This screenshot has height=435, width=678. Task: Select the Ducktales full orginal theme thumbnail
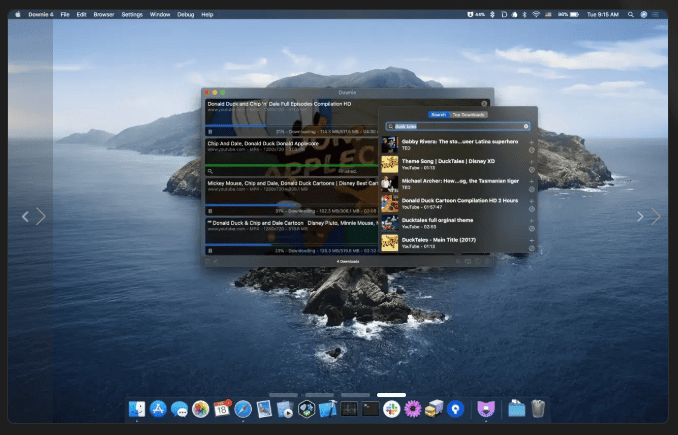point(390,223)
